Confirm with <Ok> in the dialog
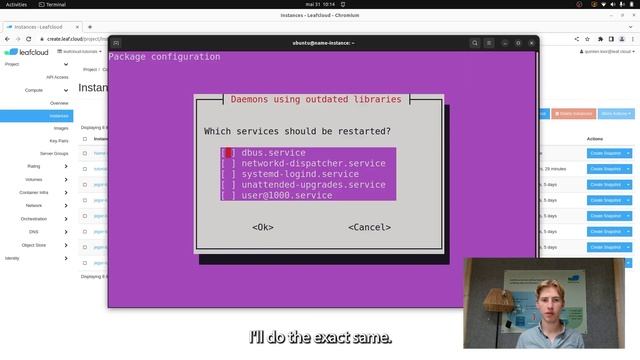The height and width of the screenshot is (360, 640). (263, 227)
